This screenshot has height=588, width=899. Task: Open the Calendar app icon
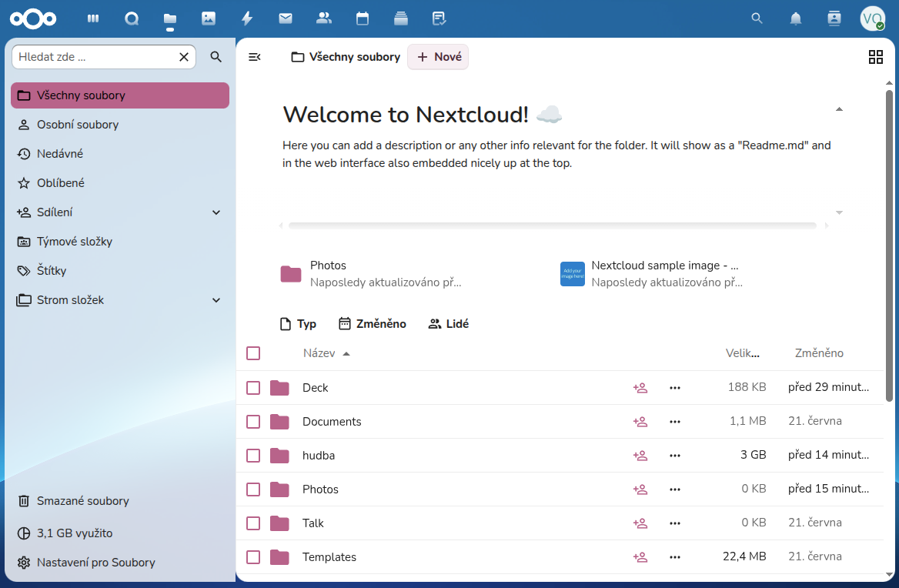[363, 19]
